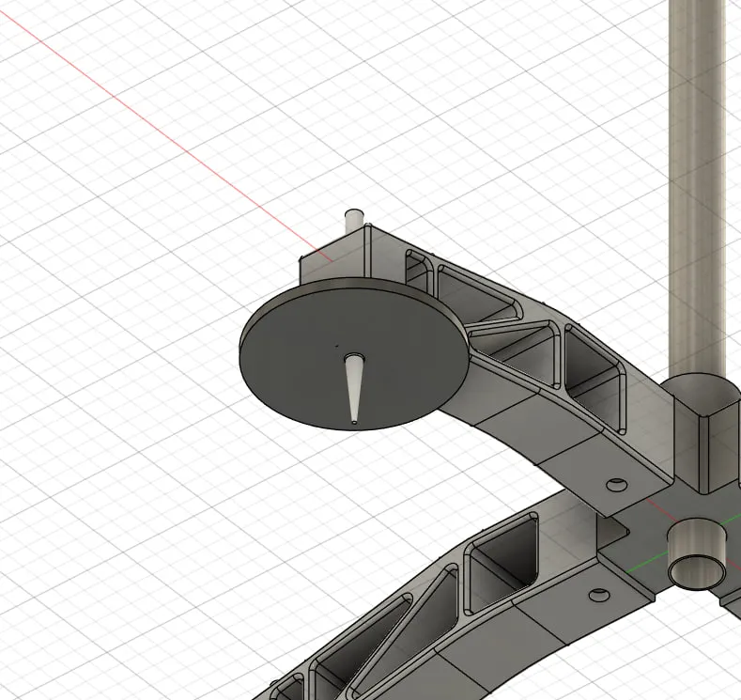Select the small white pin atop the block

coord(354,221)
